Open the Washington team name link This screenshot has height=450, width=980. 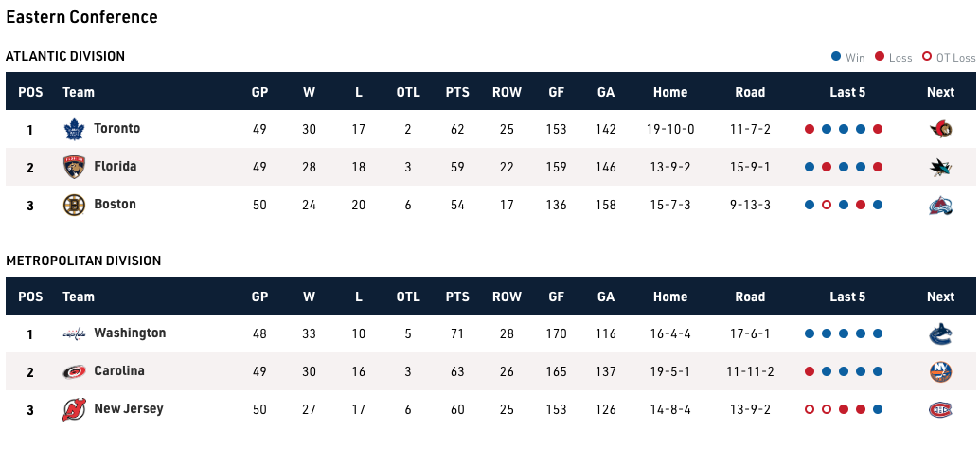tap(130, 333)
